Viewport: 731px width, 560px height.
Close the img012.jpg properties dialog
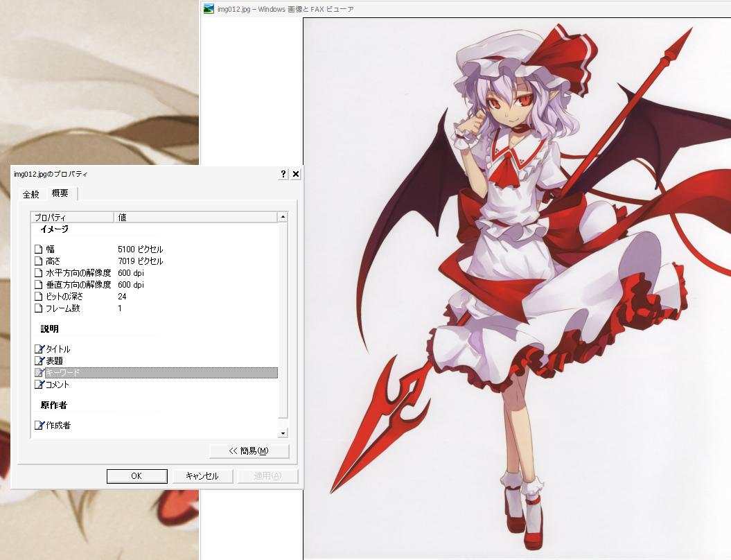pyautogui.click(x=296, y=174)
